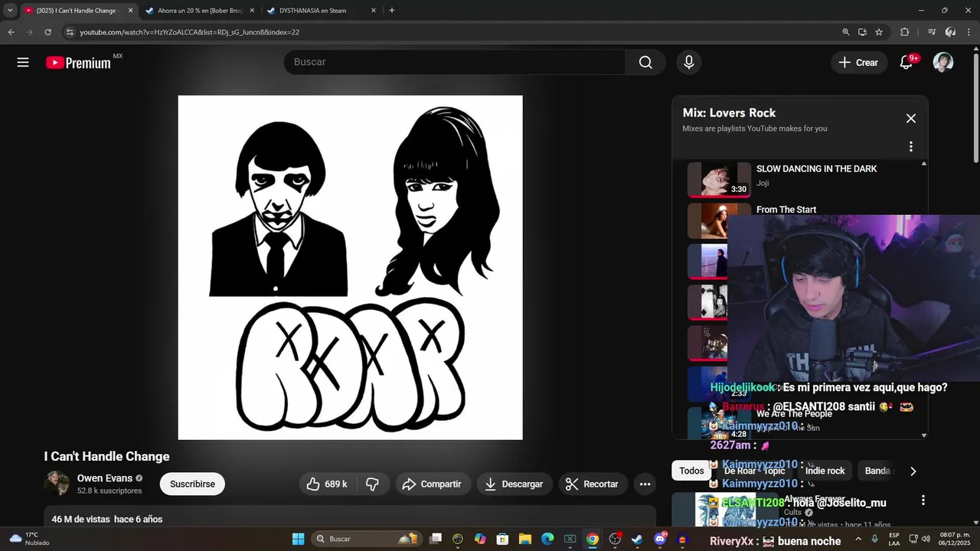Open OBS Studio from the taskbar
The image size is (980, 551).
615,539
